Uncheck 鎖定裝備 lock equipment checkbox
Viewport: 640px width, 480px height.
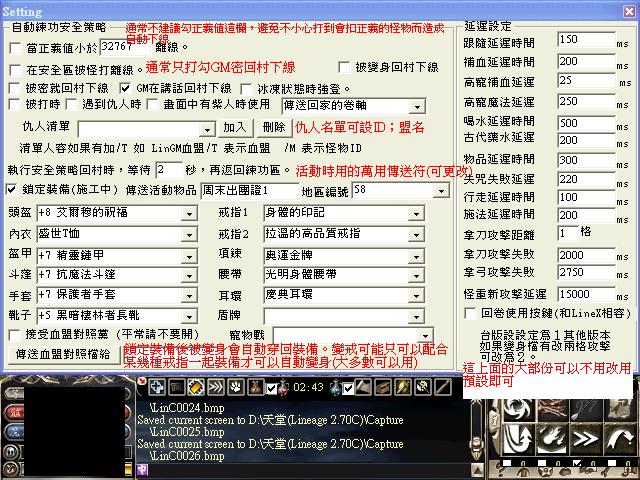[12, 189]
